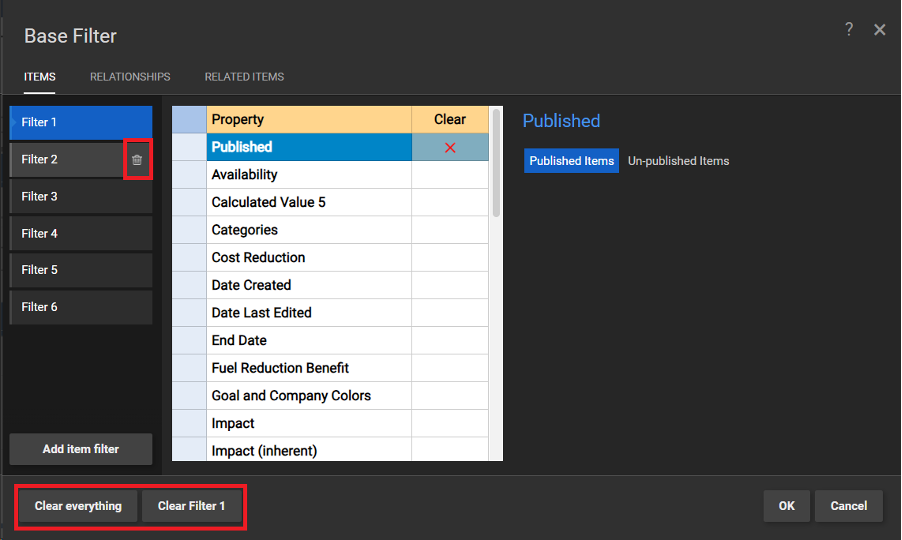Image resolution: width=902 pixels, height=540 pixels.
Task: Click Clear everything button
Action: click(x=78, y=506)
